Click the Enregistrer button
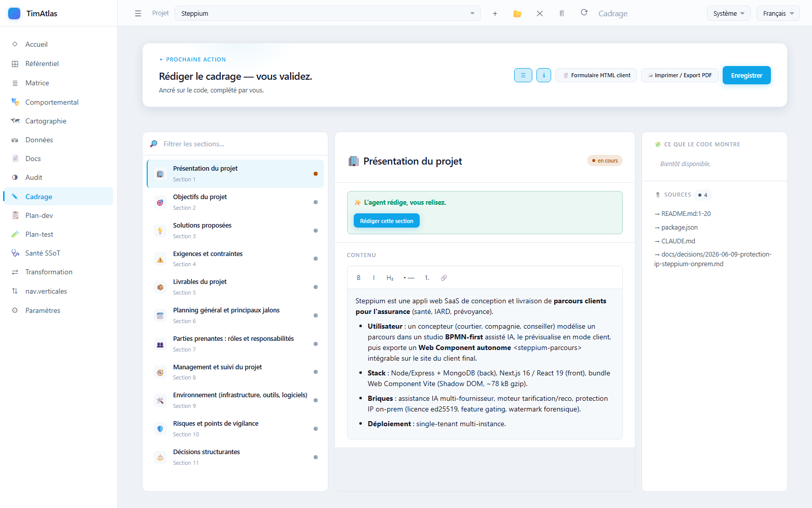The image size is (812, 508). coord(747,75)
